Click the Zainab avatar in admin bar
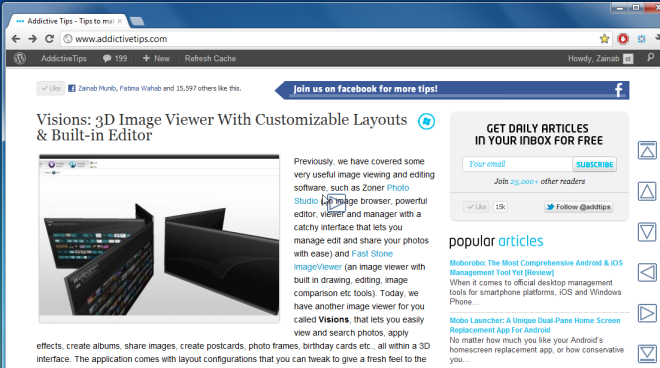Image resolution: width=660 pixels, height=368 pixels. point(628,59)
